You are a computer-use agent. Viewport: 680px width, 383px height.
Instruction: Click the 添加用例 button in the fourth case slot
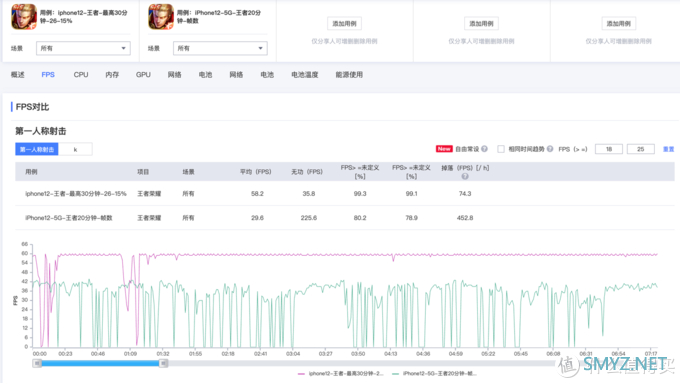click(x=481, y=23)
